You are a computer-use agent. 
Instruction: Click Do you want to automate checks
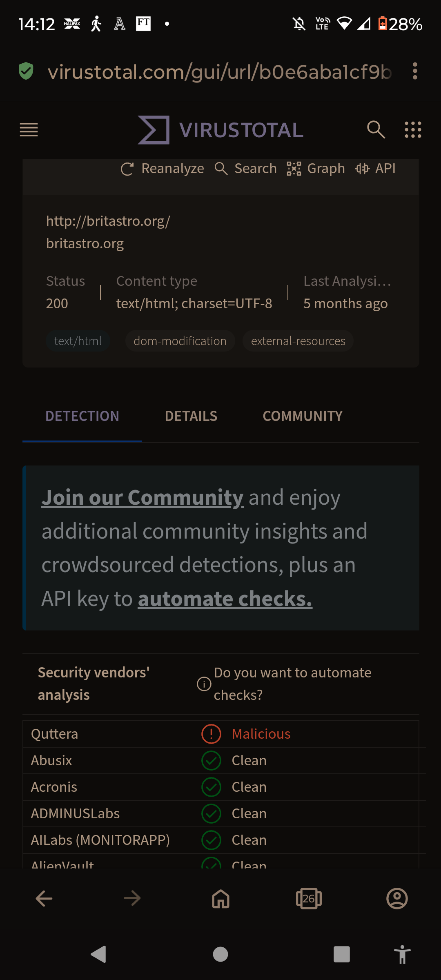click(x=292, y=684)
